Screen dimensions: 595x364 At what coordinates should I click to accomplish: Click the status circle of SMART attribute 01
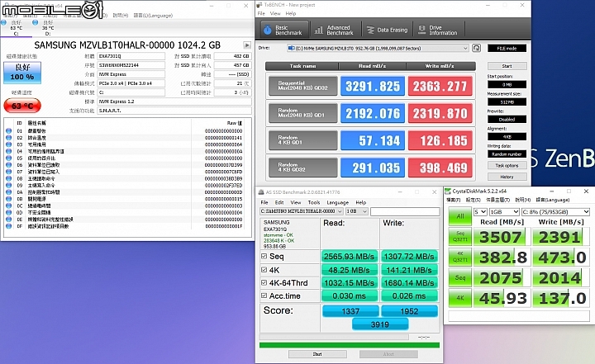click(x=8, y=130)
